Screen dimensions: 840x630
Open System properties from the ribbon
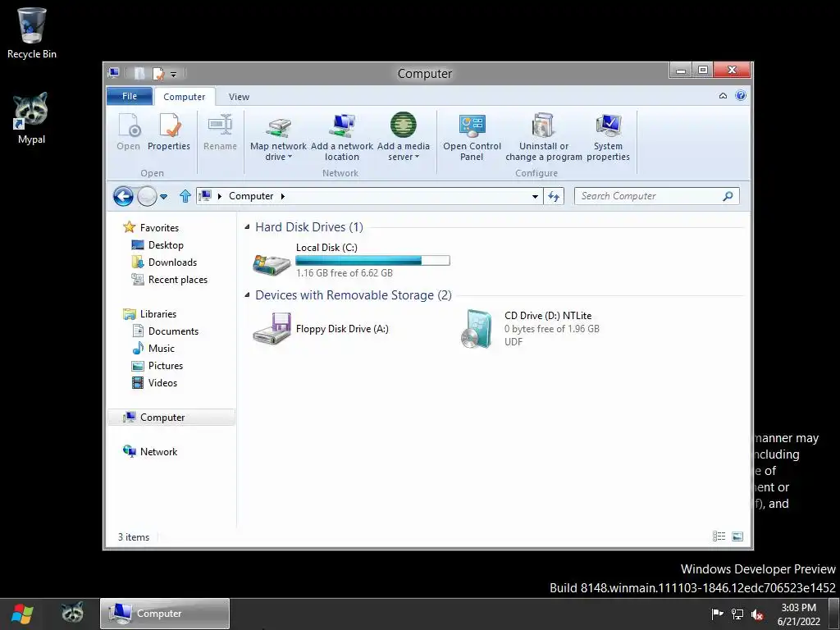click(x=608, y=137)
